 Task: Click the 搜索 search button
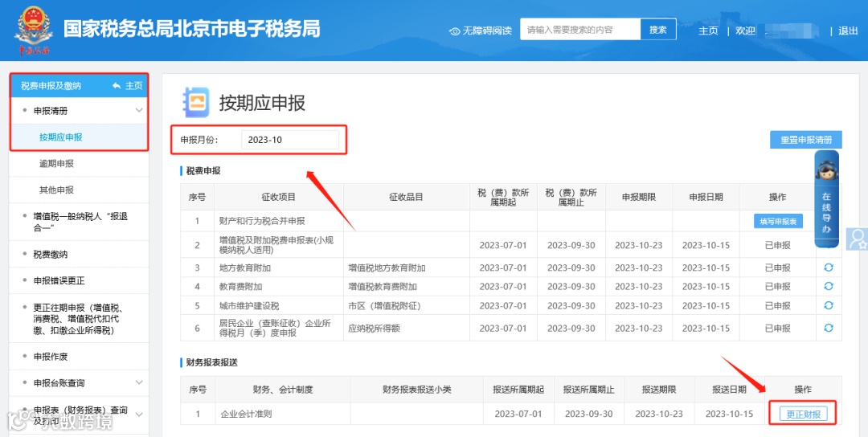(658, 30)
